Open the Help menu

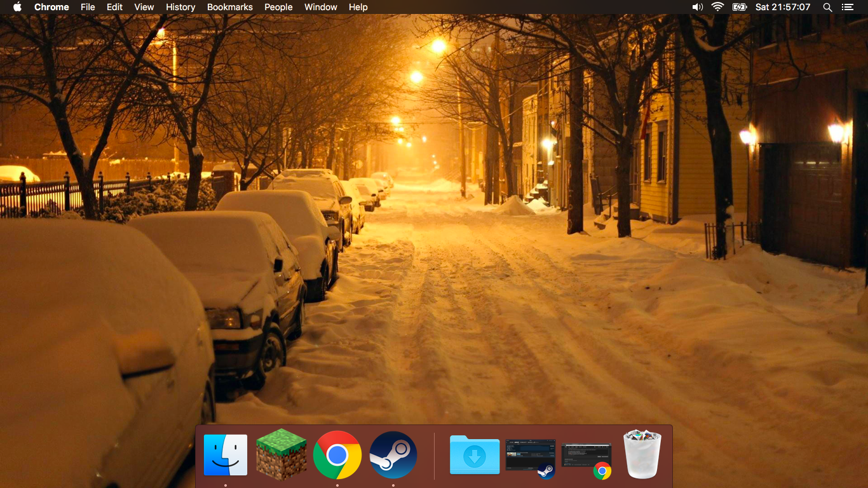(358, 7)
